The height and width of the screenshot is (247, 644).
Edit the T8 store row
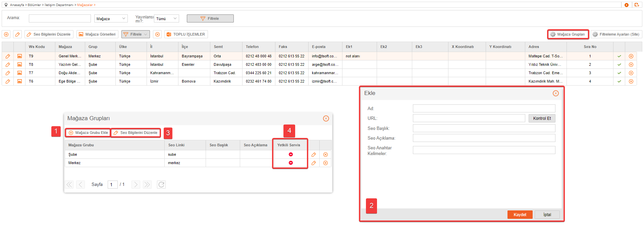(8, 64)
